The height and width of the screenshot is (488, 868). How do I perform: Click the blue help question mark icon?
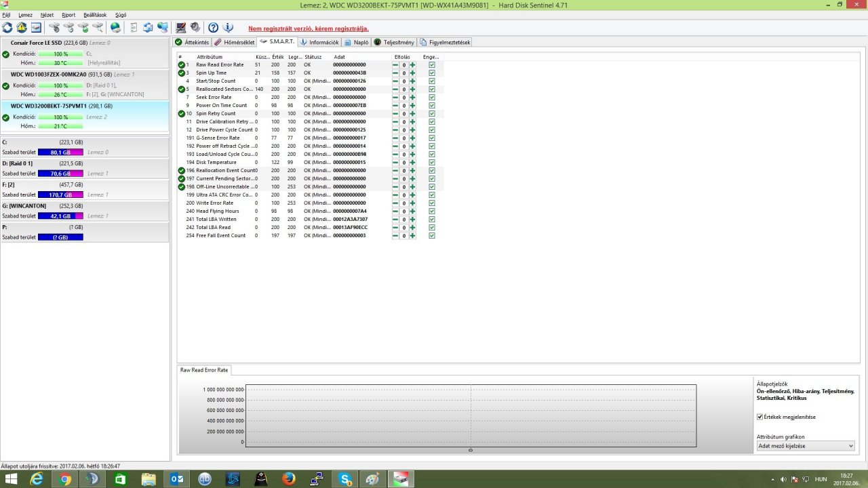tap(213, 28)
